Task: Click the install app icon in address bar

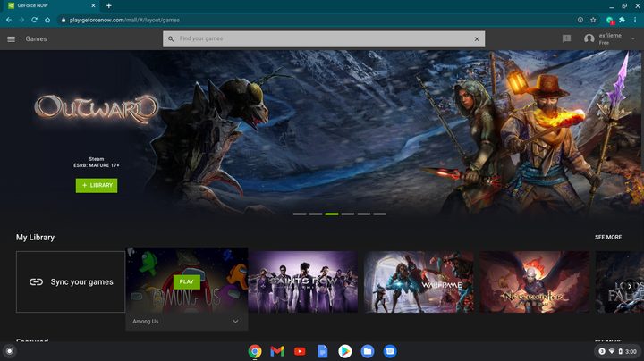Action: click(580, 20)
